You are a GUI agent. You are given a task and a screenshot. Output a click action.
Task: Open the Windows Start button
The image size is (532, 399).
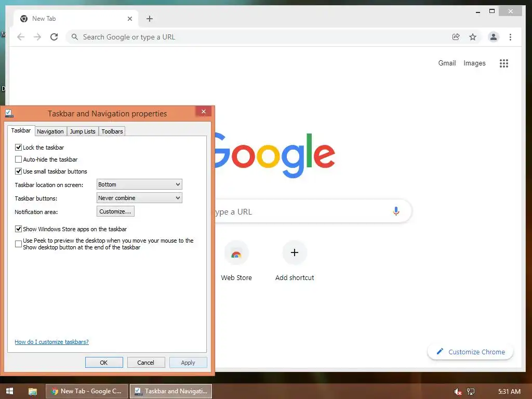(x=9, y=391)
